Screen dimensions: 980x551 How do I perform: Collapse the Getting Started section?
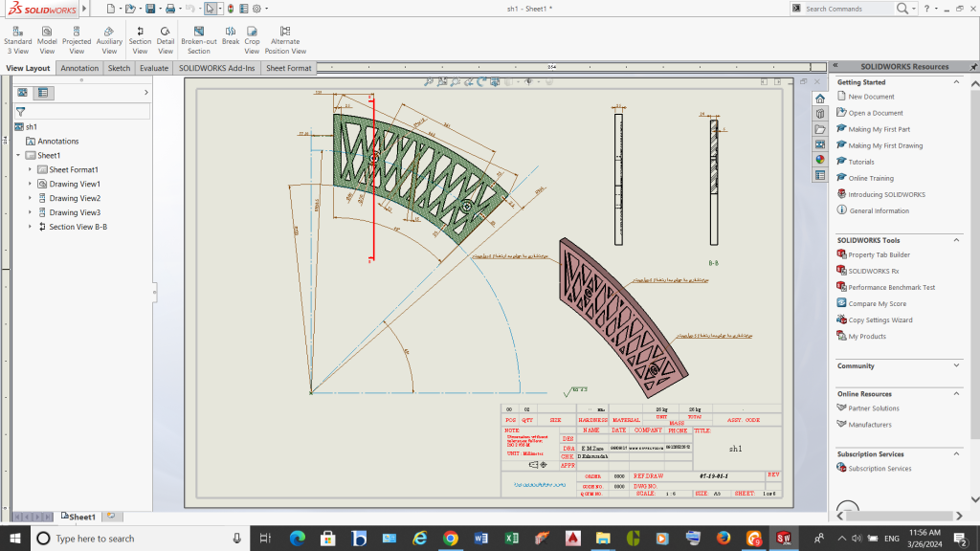[x=957, y=82]
